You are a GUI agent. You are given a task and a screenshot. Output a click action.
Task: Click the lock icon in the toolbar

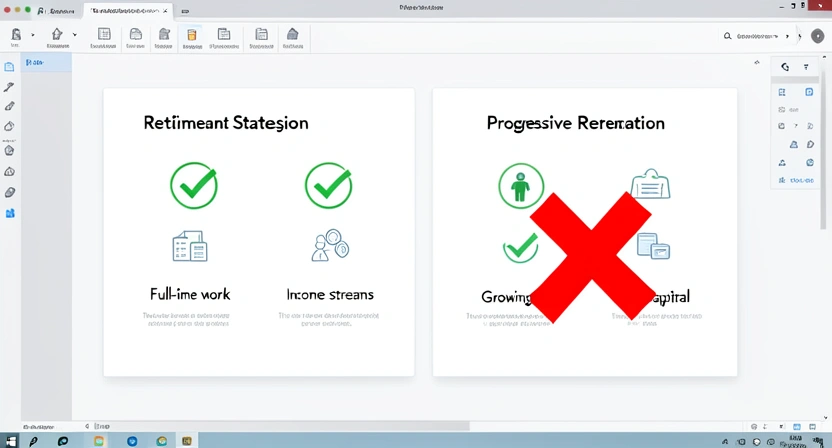(16, 35)
